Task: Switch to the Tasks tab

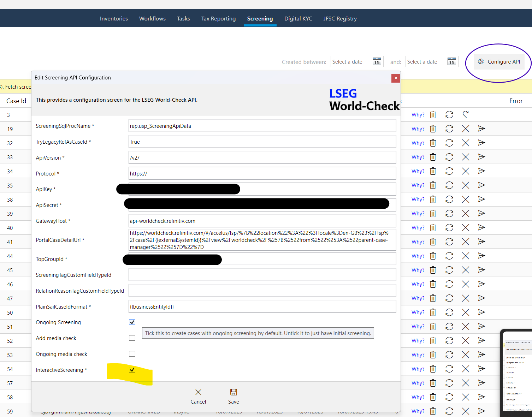Action: click(183, 19)
